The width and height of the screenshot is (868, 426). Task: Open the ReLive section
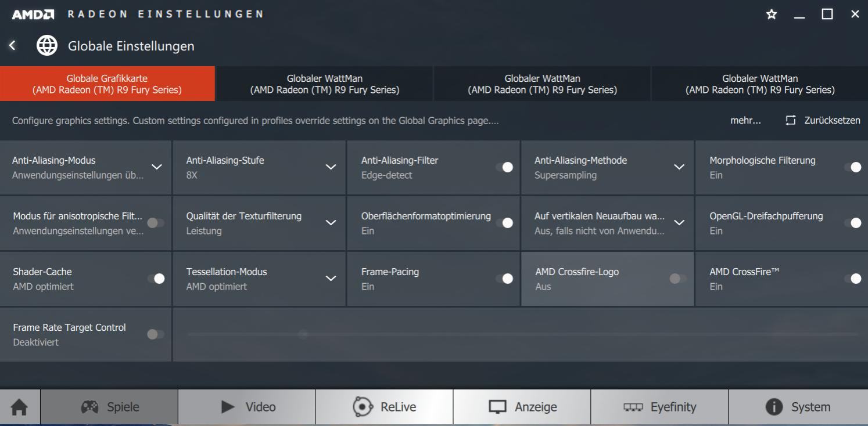(385, 407)
